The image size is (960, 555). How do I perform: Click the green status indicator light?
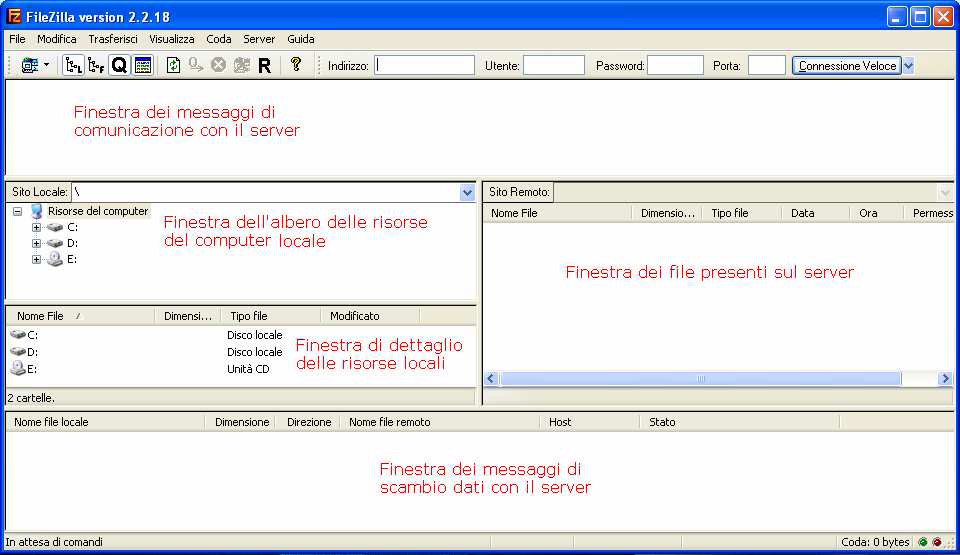click(923, 542)
